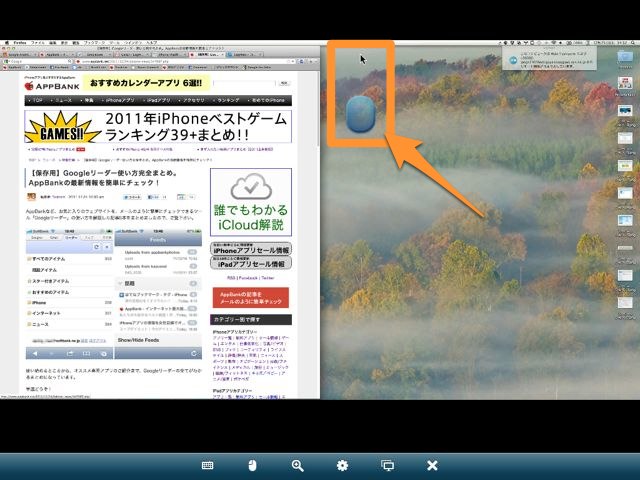Open Spotlight search icon in menu bar

tap(633, 42)
